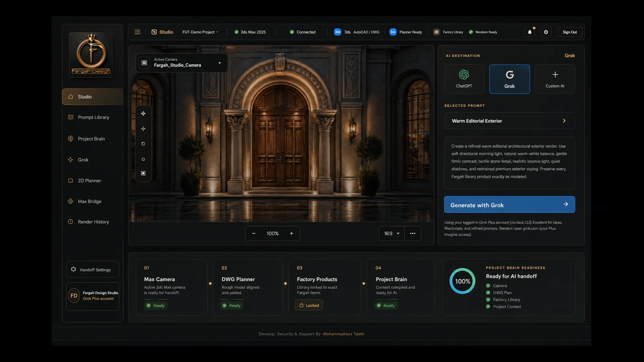Image resolution: width=644 pixels, height=362 pixels.
Task: Zoom out with the minus icon
Action: tap(254, 234)
